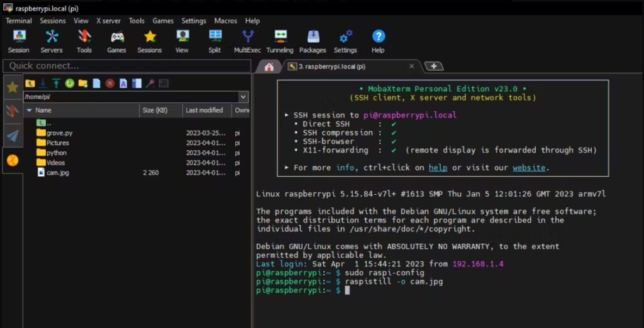
Task: Open the Macros menu
Action: 226,21
